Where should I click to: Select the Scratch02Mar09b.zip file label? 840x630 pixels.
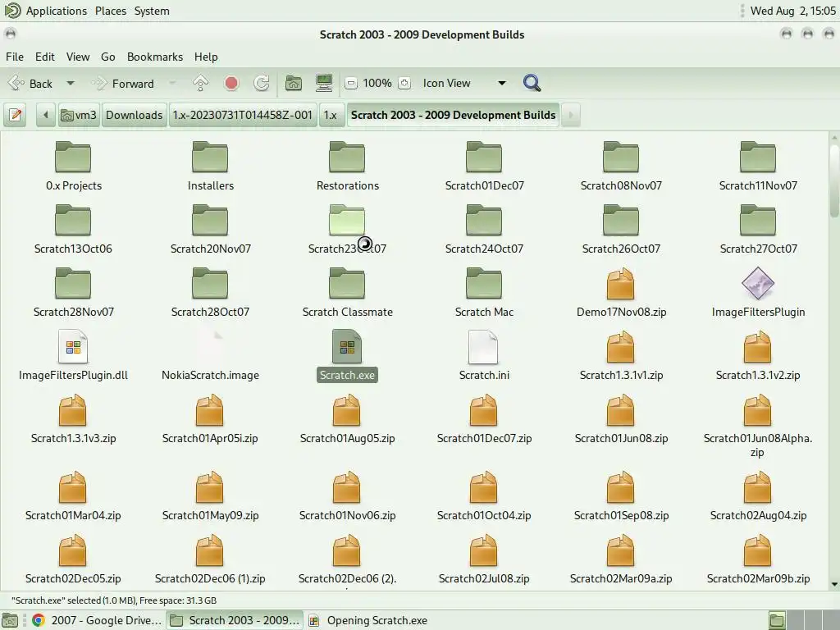(757, 578)
